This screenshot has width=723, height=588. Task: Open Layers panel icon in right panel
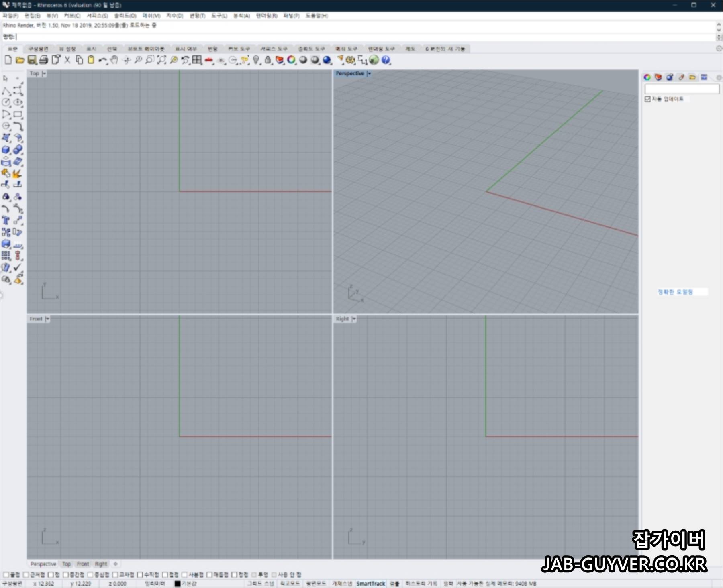(658, 77)
